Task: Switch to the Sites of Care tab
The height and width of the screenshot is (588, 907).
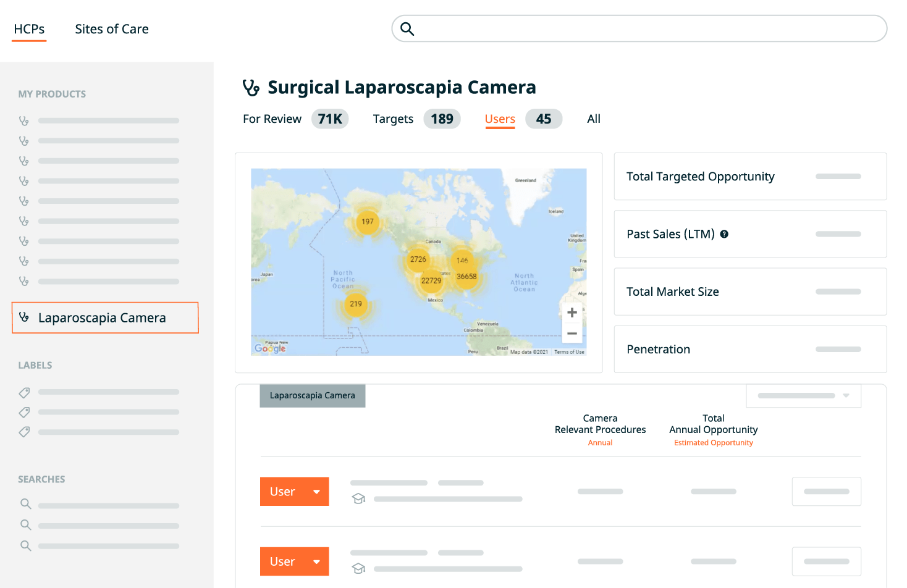Action: 112,29
